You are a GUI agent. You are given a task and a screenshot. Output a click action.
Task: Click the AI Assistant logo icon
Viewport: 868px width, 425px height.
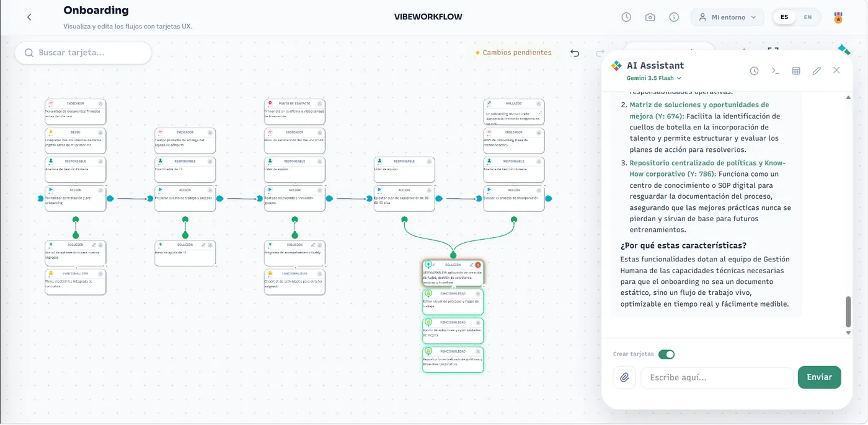tap(616, 66)
